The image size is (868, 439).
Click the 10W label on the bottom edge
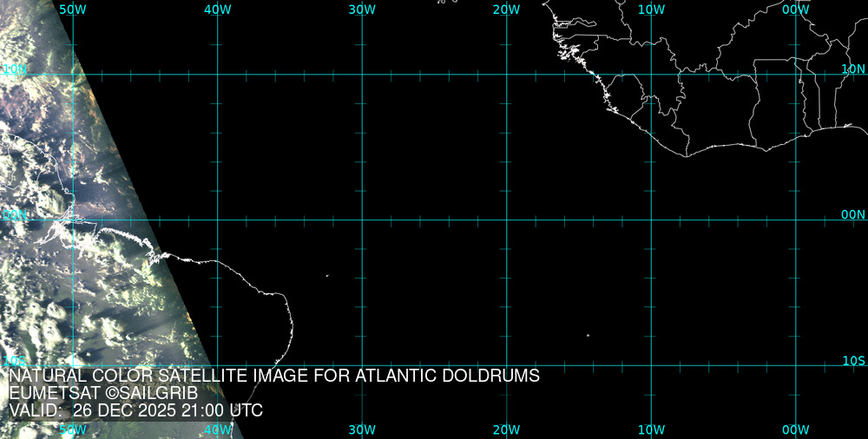tap(651, 429)
